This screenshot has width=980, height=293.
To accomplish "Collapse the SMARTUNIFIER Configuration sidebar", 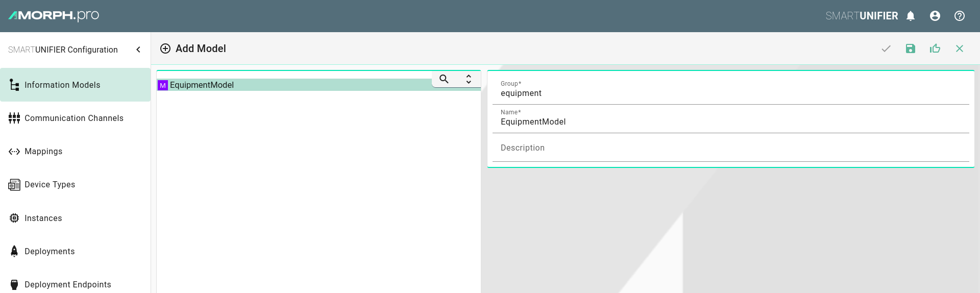I will 138,50.
